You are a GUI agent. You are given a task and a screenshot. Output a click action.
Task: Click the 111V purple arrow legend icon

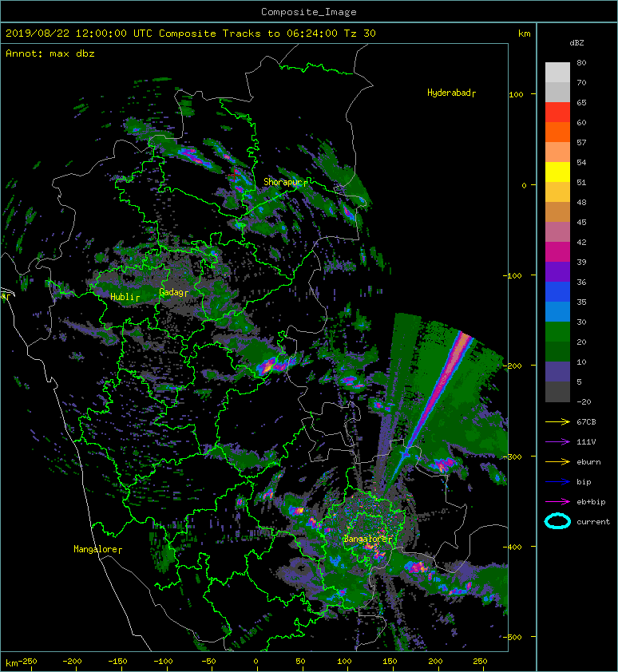[557, 442]
